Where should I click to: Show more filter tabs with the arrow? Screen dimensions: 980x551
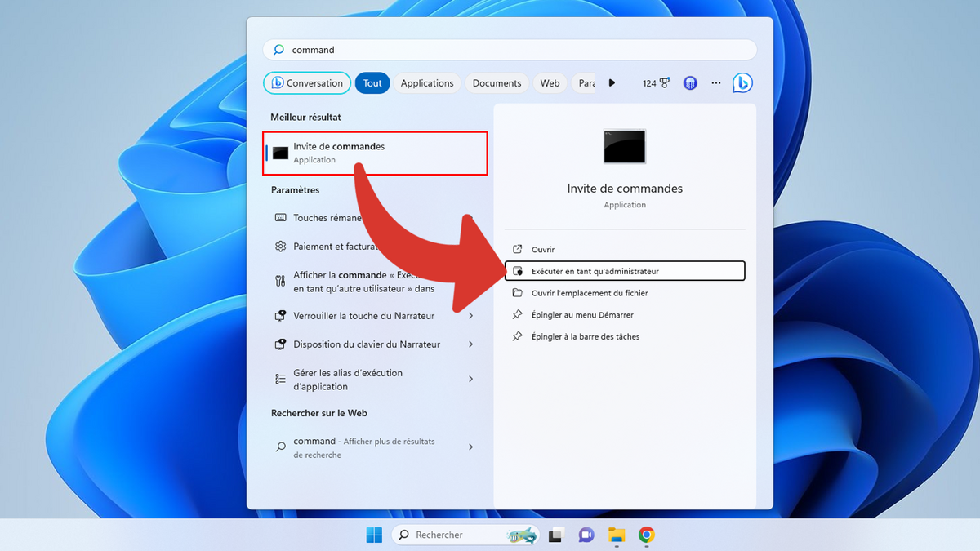[x=612, y=83]
